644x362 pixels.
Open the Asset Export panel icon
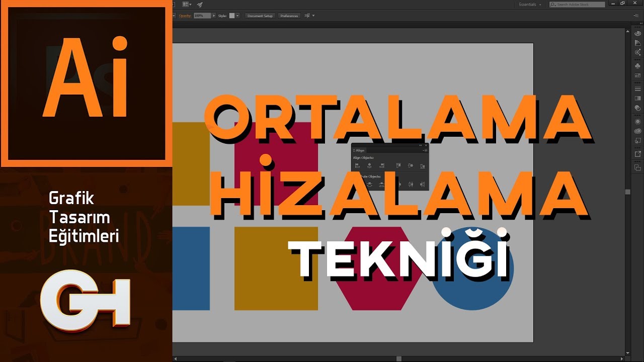[x=637, y=154]
